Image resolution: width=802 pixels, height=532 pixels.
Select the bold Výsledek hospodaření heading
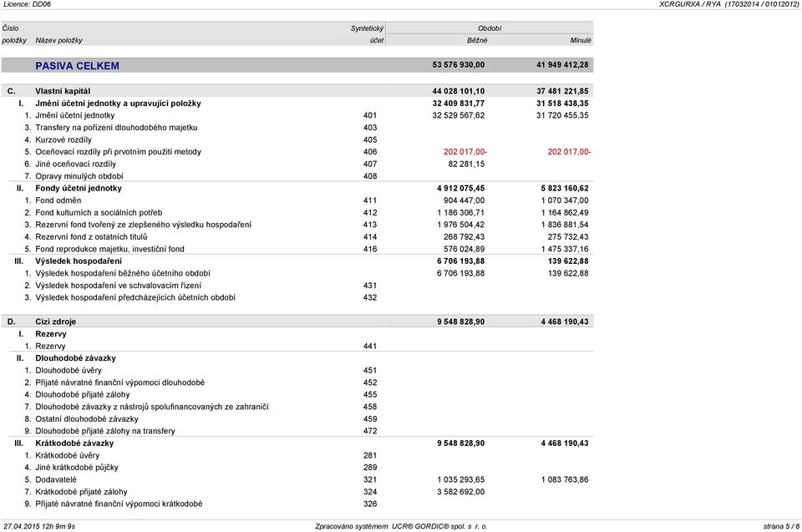[79, 261]
